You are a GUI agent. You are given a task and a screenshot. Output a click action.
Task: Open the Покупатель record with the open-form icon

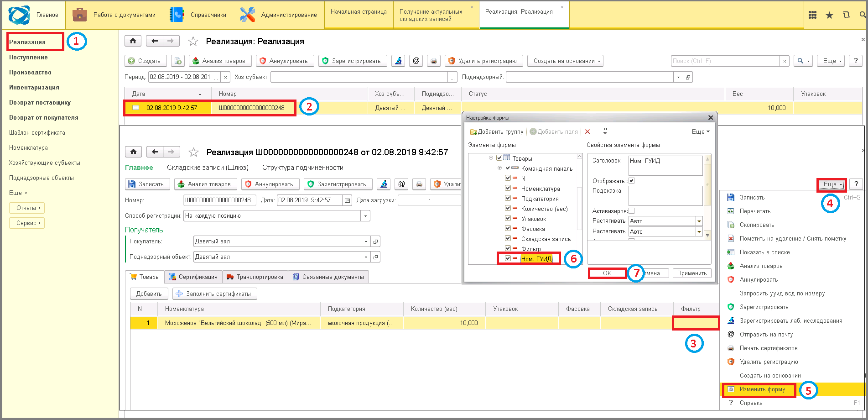pyautogui.click(x=375, y=241)
